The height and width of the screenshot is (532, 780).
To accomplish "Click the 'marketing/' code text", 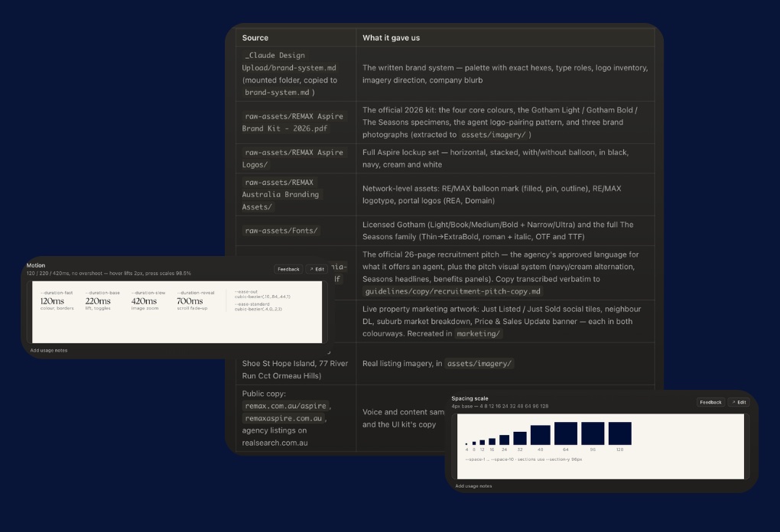I will 478,333.
